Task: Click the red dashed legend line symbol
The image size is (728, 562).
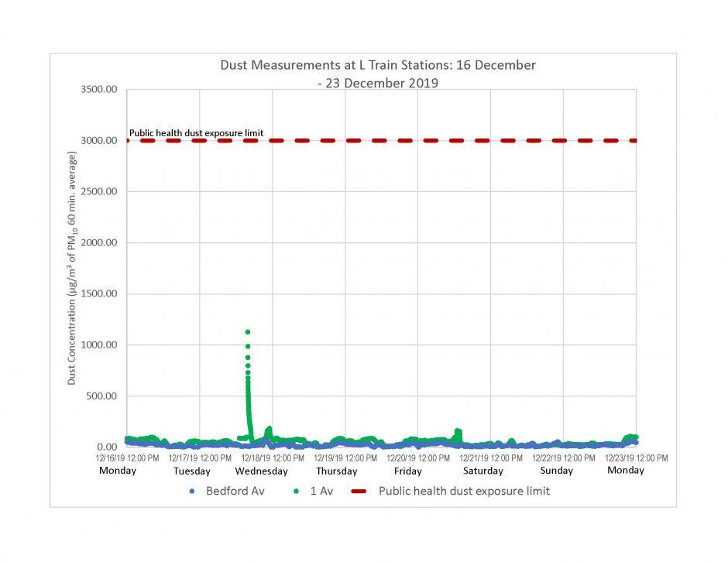Action: (x=359, y=491)
